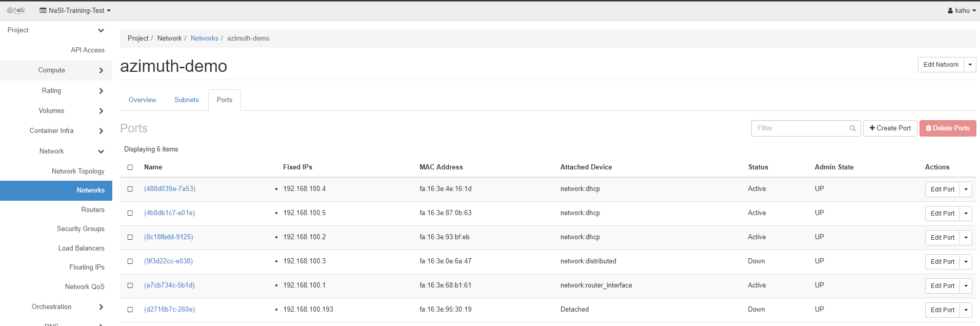Select checkbox for port d2716b7c-260e

pos(130,310)
